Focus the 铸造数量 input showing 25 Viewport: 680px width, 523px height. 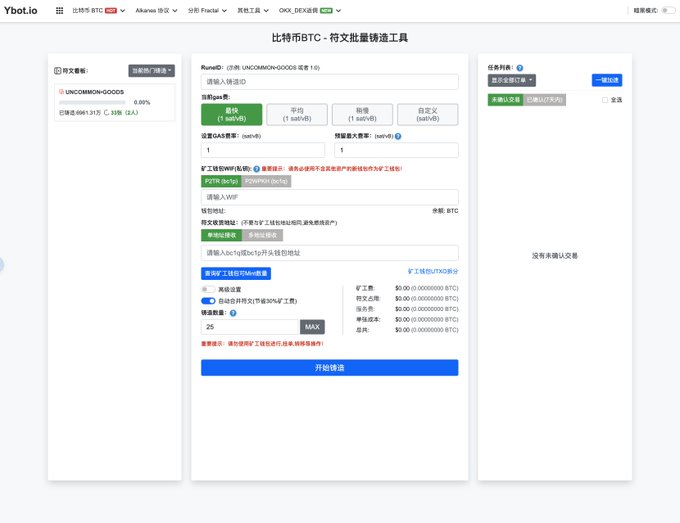[251, 327]
